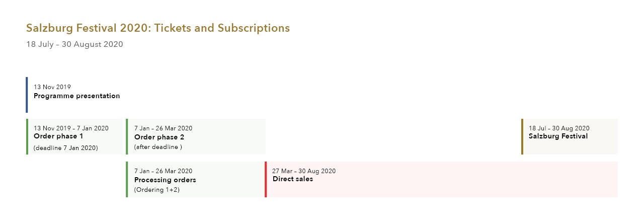Image resolution: width=644 pixels, height=224 pixels.
Task: Click the 27 Mar – 30 Aug 2020 date
Action: (304, 171)
